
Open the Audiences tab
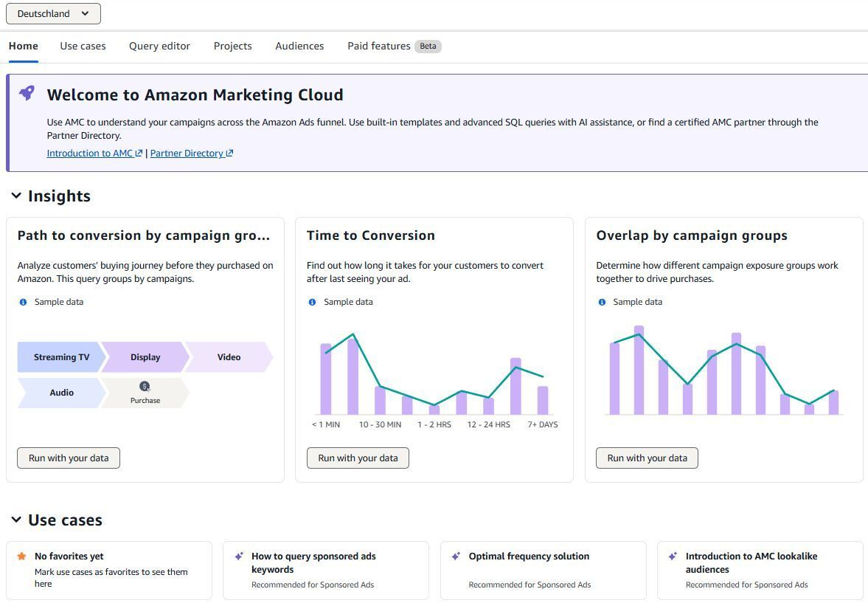tap(299, 46)
